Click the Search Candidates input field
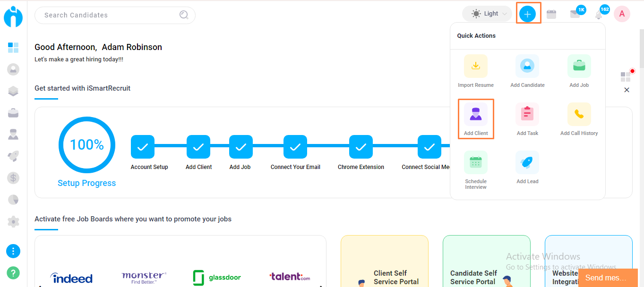Screen dimensions: 644x287 click(x=109, y=15)
